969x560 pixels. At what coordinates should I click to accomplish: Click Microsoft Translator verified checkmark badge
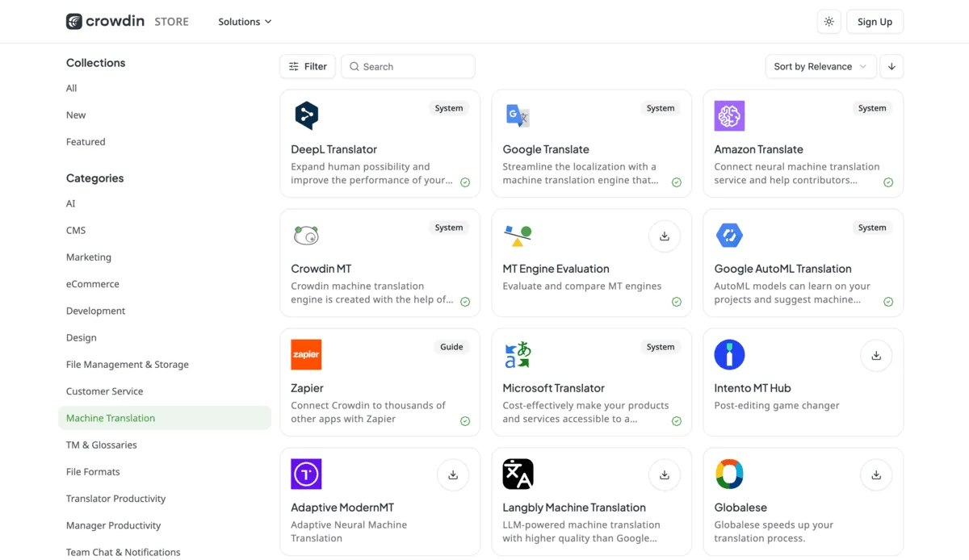point(677,421)
